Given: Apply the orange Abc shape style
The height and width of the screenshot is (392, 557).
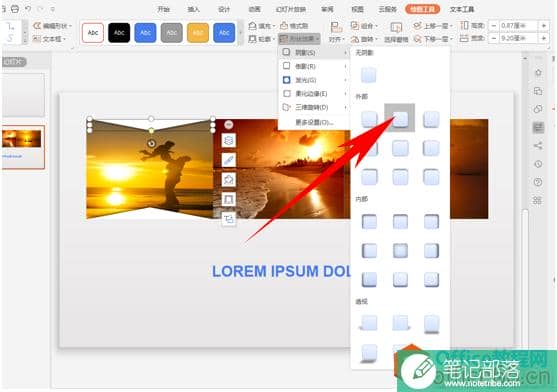Looking at the screenshot, I should point(198,33).
